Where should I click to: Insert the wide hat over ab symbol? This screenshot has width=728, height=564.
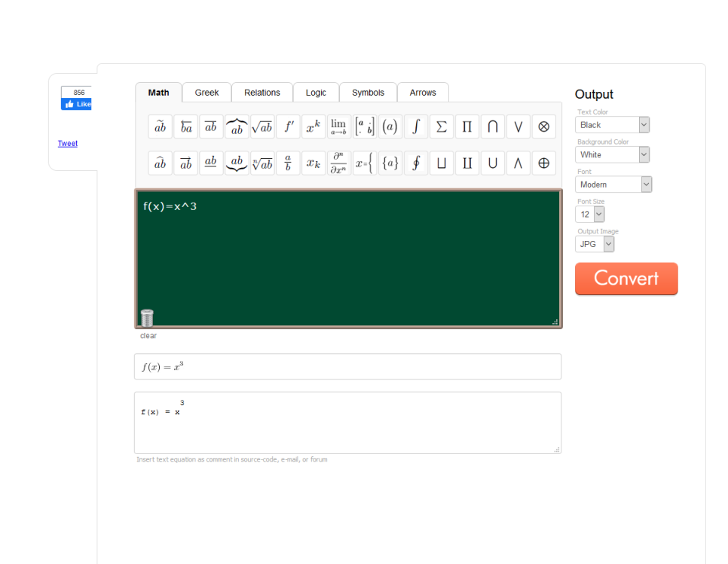[161, 163]
